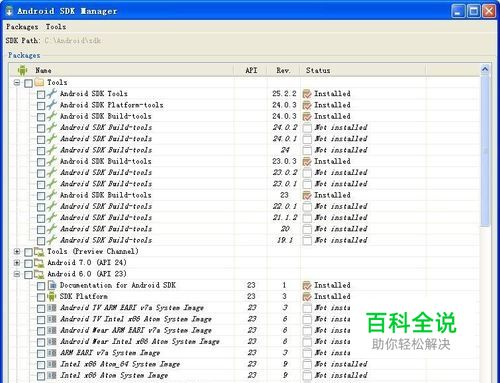Image resolution: width=500 pixels, height=383 pixels.
Task: Click the Android robot icon in Name header
Action: 22,70
